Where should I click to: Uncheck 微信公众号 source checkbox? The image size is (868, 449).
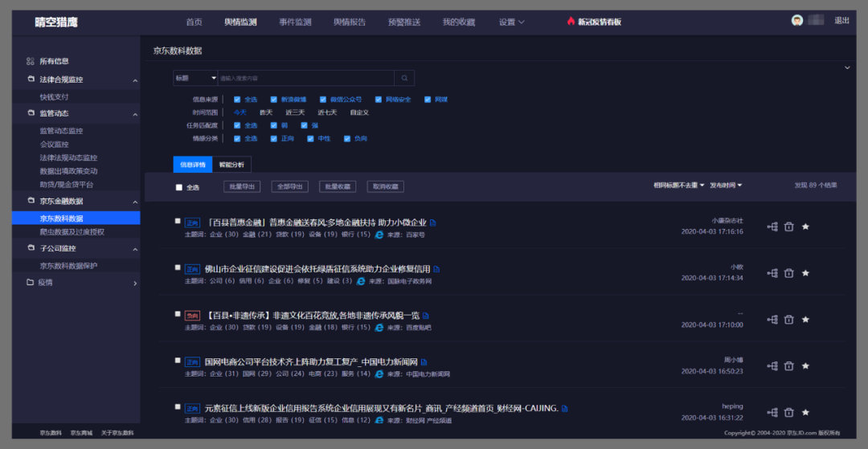323,100
